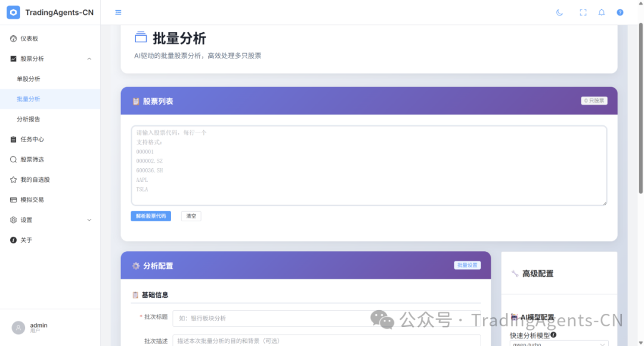Open 模拟交易 in sidebar
644x346 pixels.
32,200
